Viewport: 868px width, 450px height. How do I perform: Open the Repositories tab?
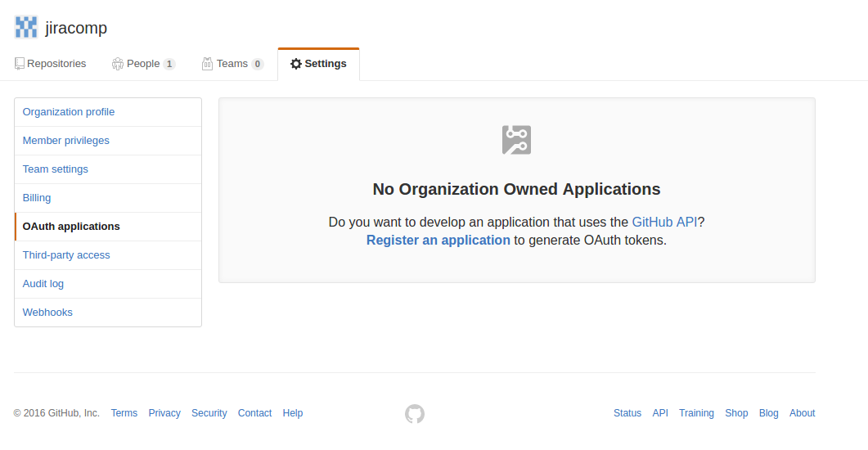point(51,64)
